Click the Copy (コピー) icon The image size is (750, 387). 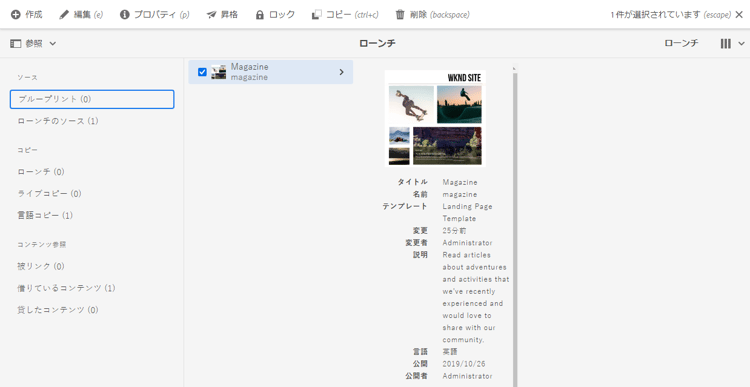click(x=316, y=15)
